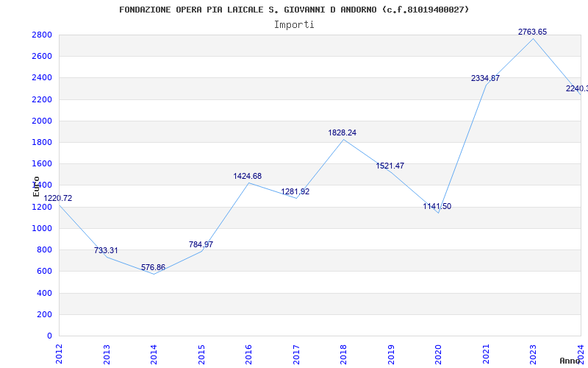The width and height of the screenshot is (588, 368).
Task: Select the year 2020 axis label
Action: pyautogui.click(x=438, y=355)
